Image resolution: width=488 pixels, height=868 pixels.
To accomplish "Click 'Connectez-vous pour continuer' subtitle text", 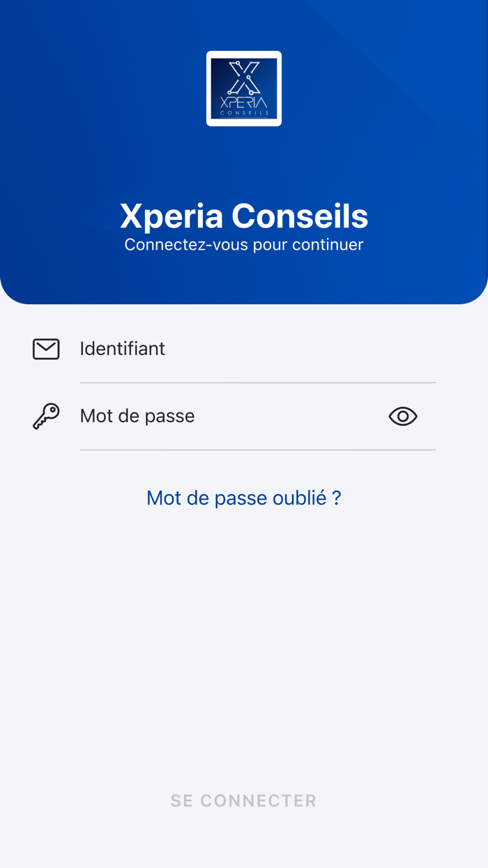I will [x=243, y=244].
